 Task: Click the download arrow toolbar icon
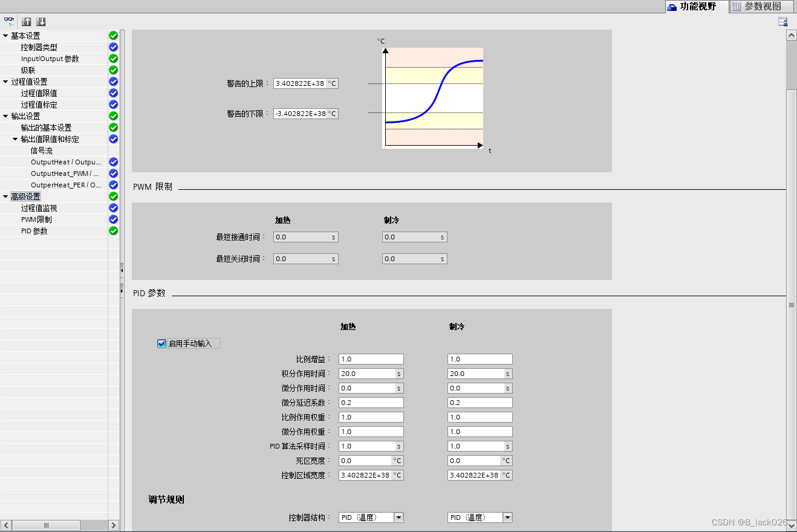41,21
